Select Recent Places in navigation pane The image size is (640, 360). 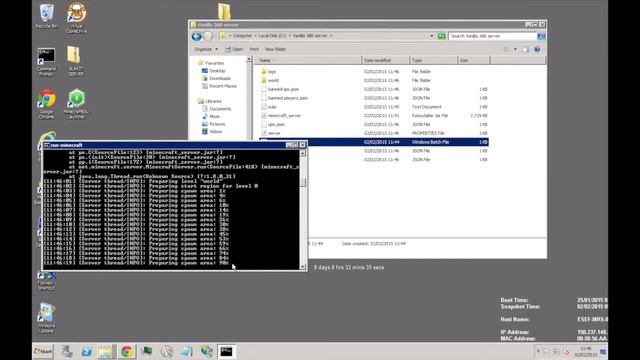click(x=219, y=86)
